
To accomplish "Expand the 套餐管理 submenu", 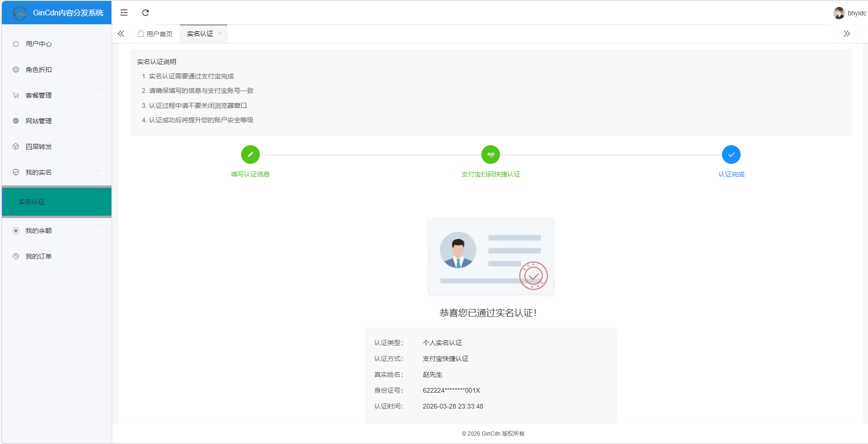I will 102,95.
